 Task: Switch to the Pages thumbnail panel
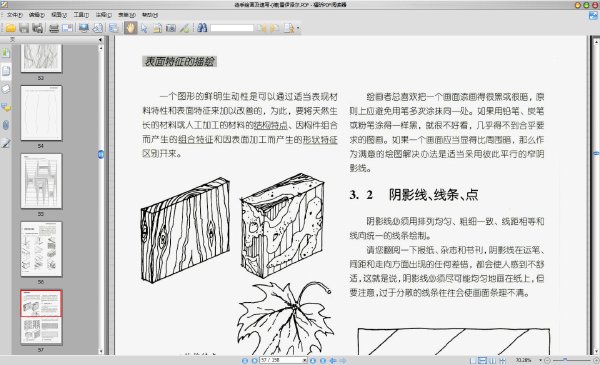(x=6, y=71)
